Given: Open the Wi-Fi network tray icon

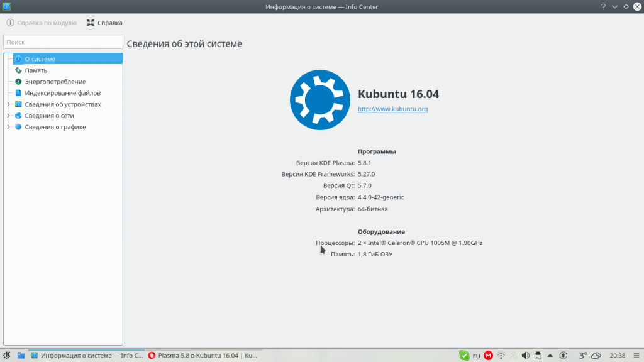Looking at the screenshot, I should [501, 356].
